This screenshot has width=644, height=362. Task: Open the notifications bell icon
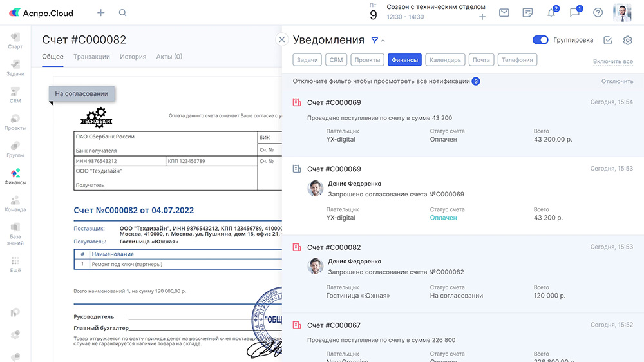(551, 13)
